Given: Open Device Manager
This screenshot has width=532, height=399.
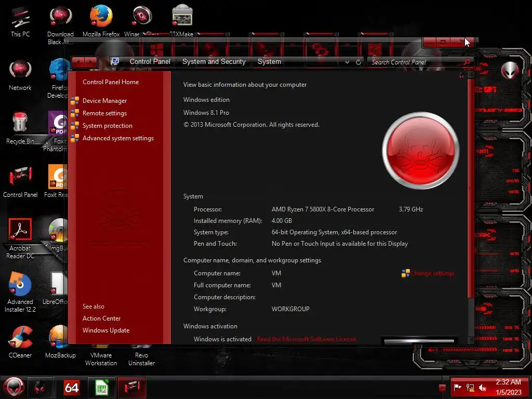Looking at the screenshot, I should [104, 101].
